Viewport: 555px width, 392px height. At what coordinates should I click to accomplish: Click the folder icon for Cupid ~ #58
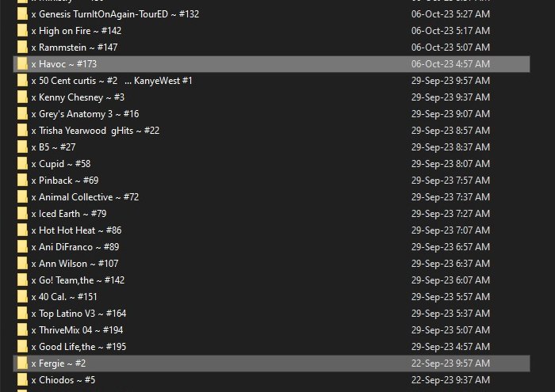pos(22,164)
